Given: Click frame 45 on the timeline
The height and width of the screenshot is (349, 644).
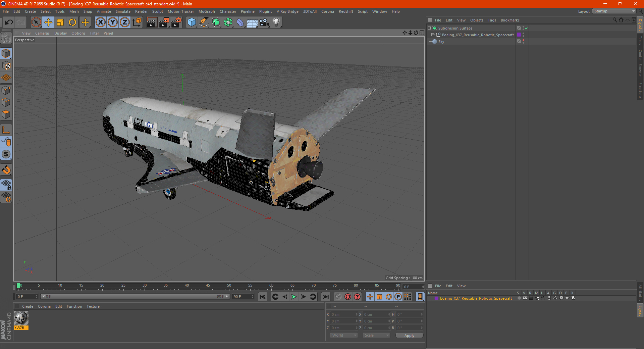Looking at the screenshot, I should point(208,286).
